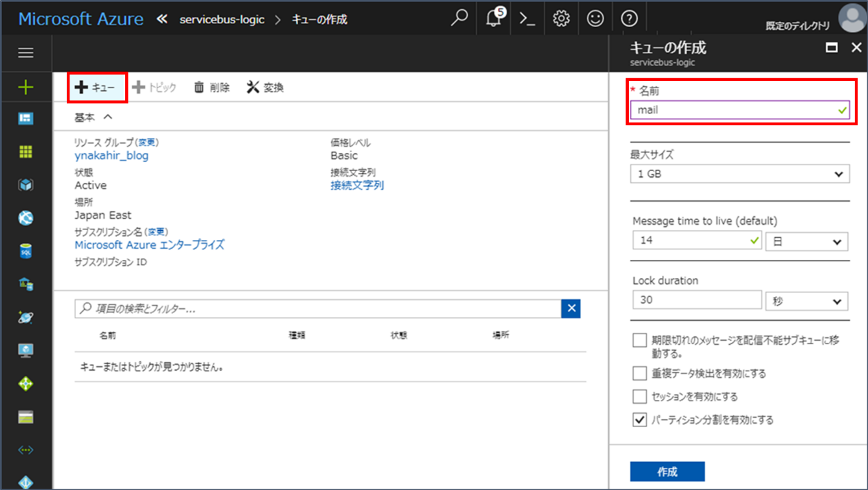Open the 最大サイズ 1 GB dropdown
The image size is (868, 490).
[739, 174]
